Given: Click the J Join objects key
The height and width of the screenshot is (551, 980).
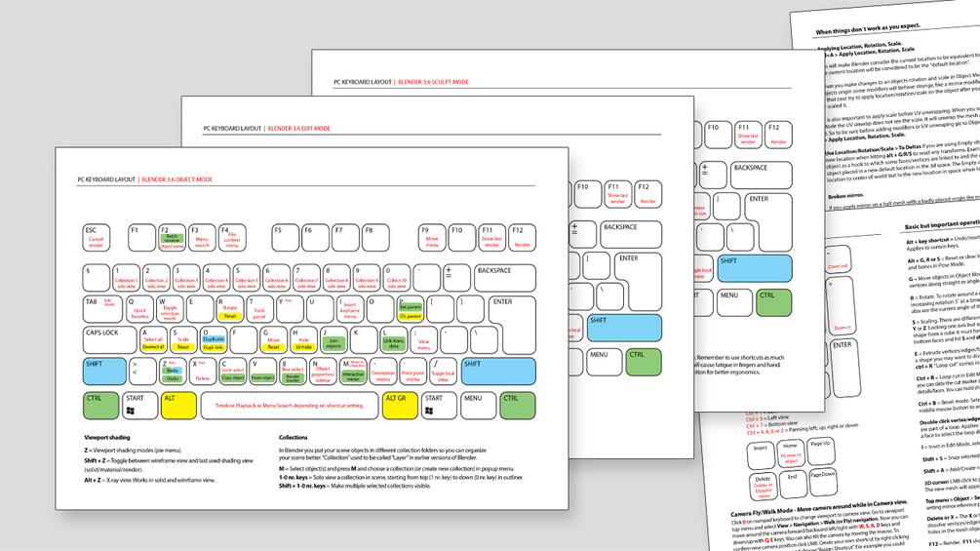Looking at the screenshot, I should click(x=333, y=339).
